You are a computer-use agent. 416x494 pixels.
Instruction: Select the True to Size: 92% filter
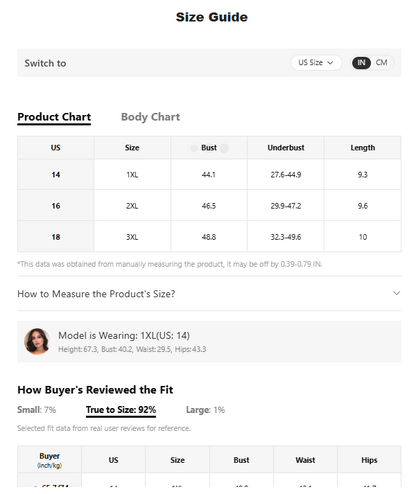[121, 410]
